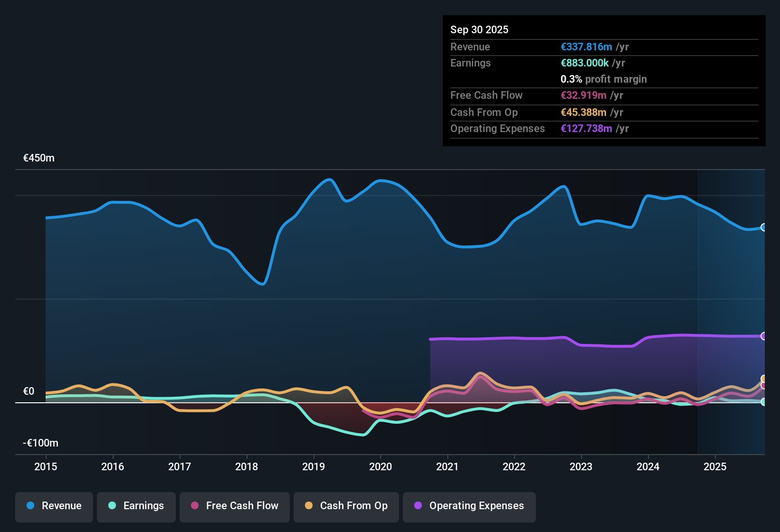Toggle the Revenue series visibility
This screenshot has height=532, width=780.
54,506
